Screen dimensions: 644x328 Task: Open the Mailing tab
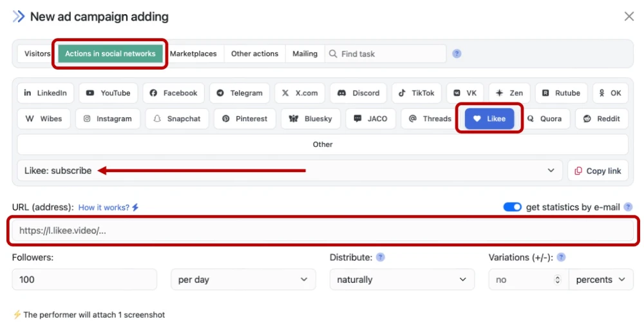pyautogui.click(x=305, y=53)
